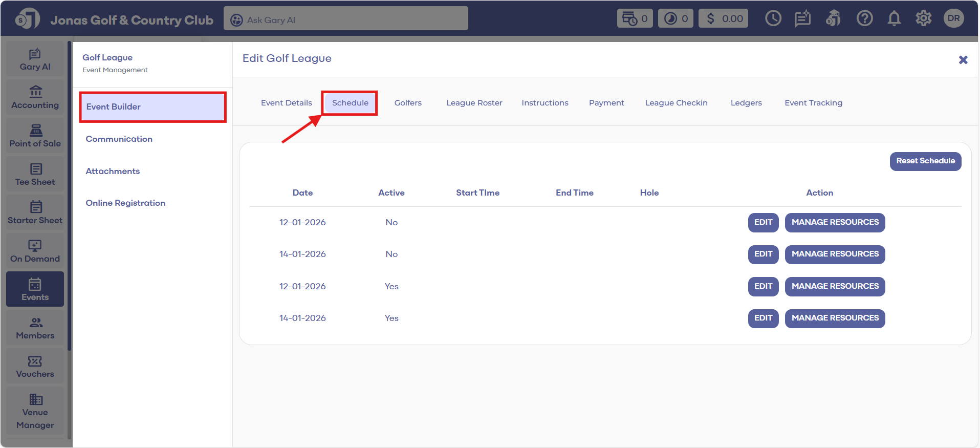Open Point of Sale module
This screenshot has width=980, height=448.
click(x=35, y=136)
